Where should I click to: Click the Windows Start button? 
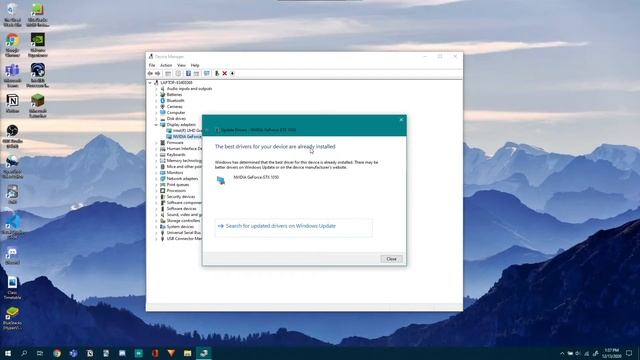(7, 353)
